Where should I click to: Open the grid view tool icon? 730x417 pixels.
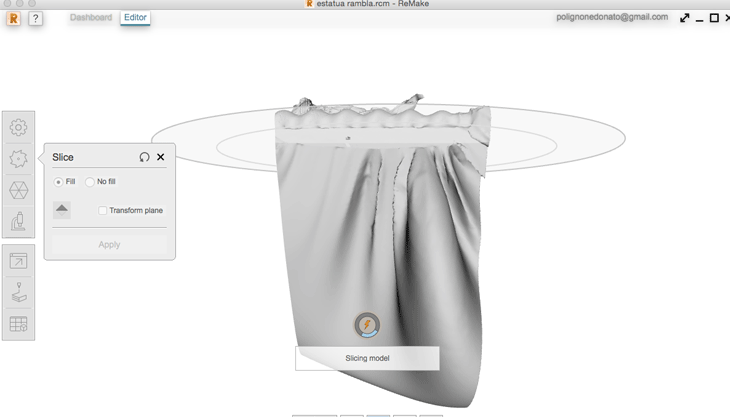(x=19, y=324)
